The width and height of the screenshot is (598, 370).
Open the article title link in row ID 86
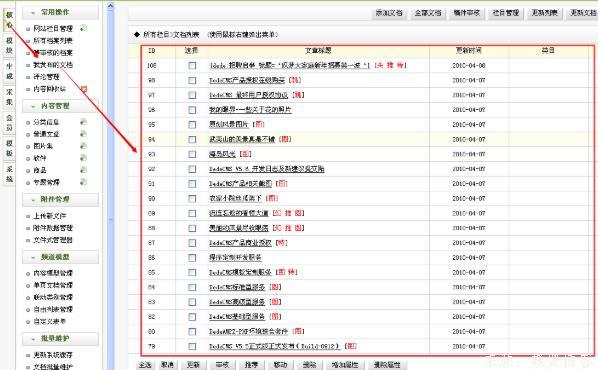(235, 258)
